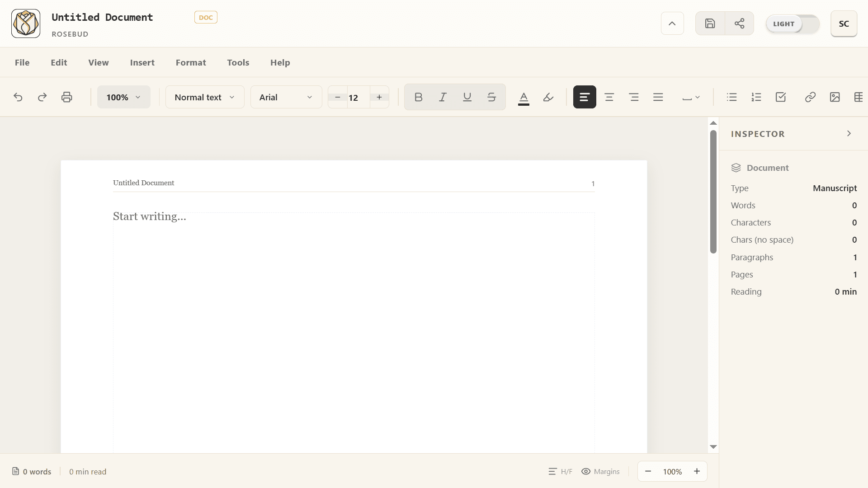Collapse the header with up chevron
Viewport: 868px width, 488px height.
pos(672,23)
